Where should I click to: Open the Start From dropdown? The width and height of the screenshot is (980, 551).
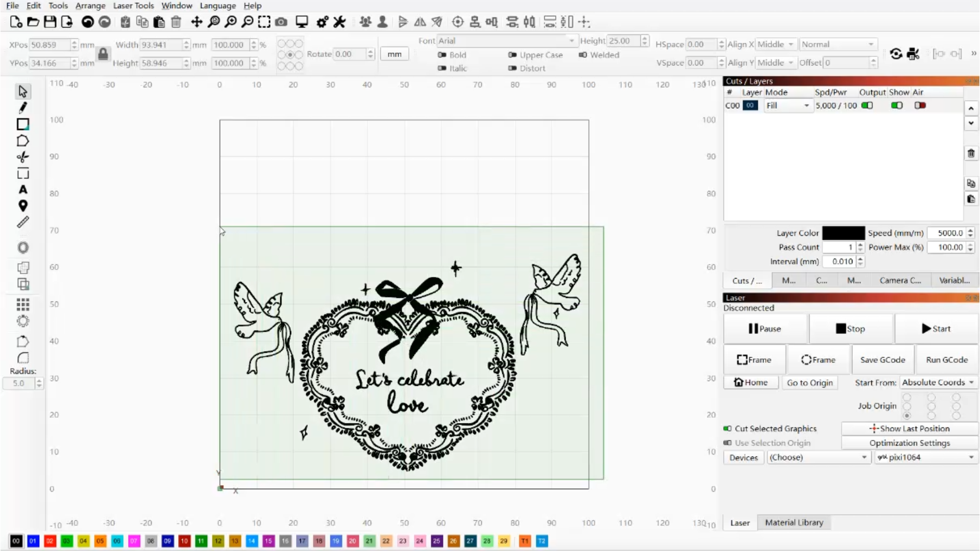[937, 382]
